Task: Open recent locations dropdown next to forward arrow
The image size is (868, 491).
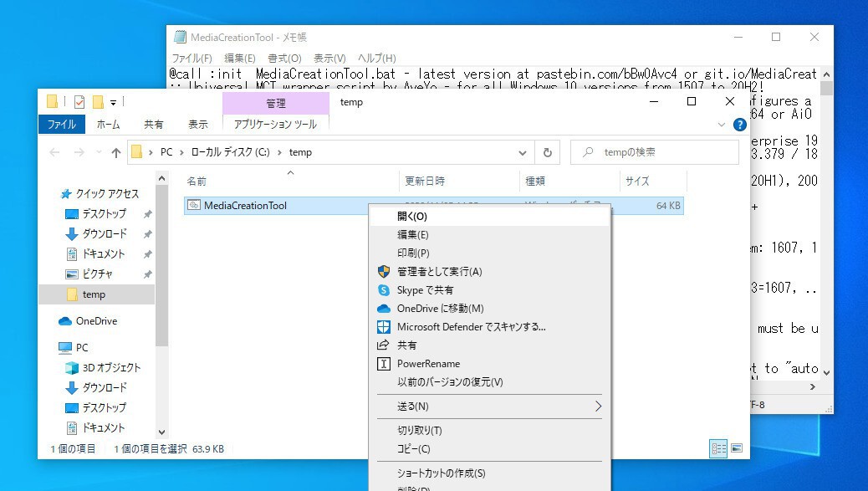Action: (x=99, y=152)
